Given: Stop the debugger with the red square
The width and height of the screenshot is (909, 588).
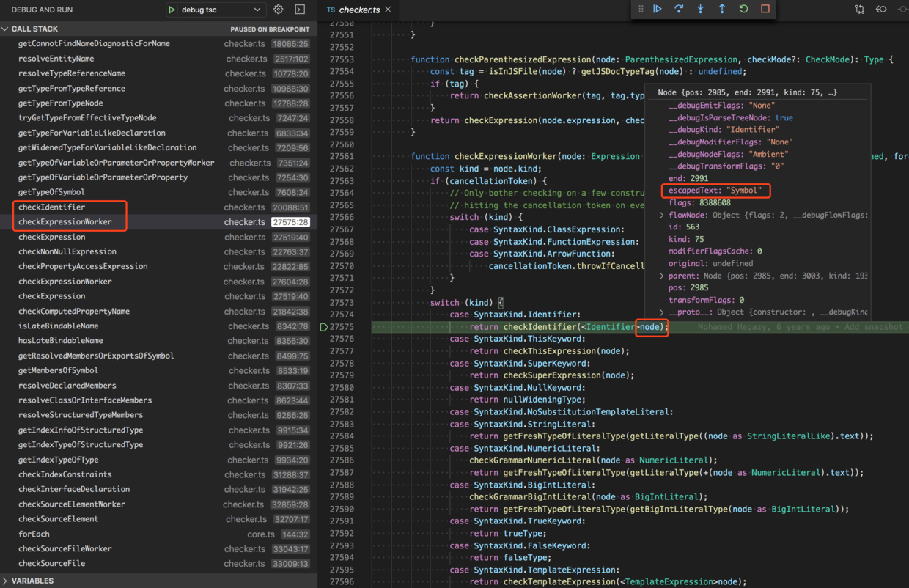Looking at the screenshot, I should (765, 9).
